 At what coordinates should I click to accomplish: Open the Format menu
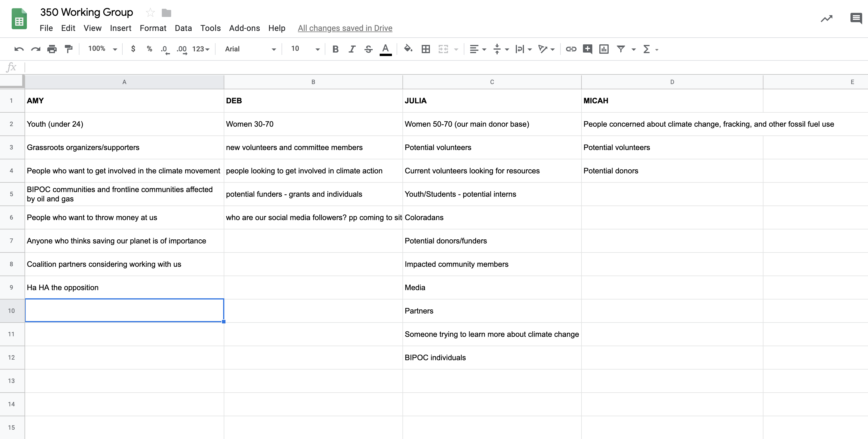point(153,28)
